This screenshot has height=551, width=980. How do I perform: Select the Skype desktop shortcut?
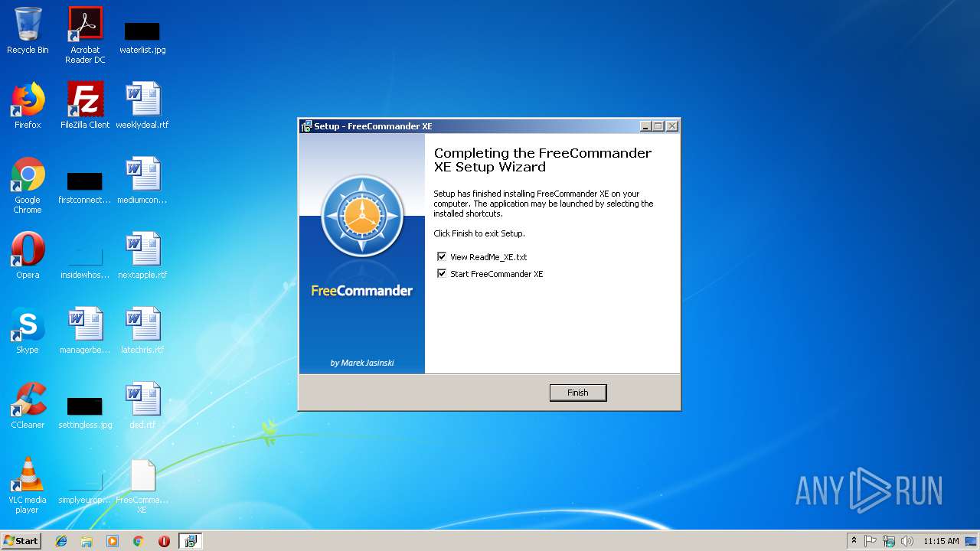[28, 331]
